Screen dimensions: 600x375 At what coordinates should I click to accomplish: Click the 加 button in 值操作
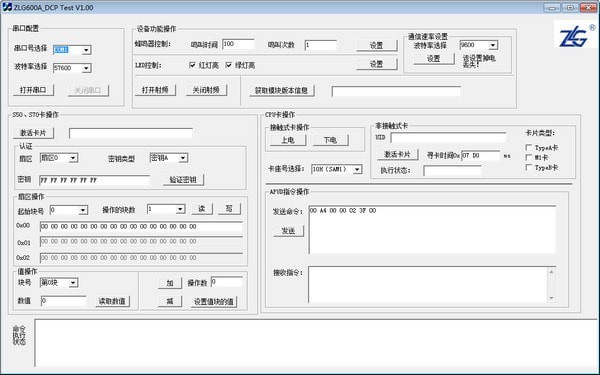point(170,283)
